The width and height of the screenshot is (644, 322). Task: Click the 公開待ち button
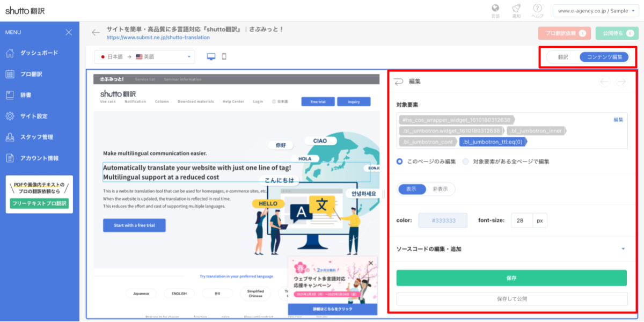pos(617,33)
